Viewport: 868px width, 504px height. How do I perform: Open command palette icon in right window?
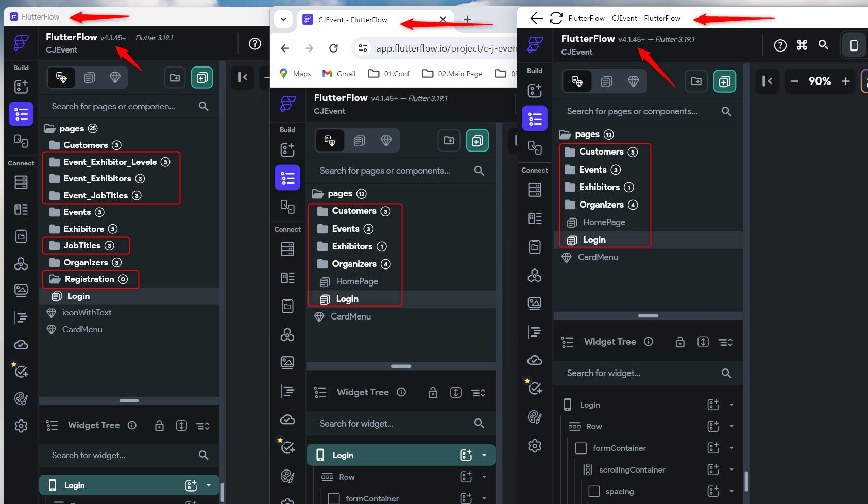click(x=802, y=45)
